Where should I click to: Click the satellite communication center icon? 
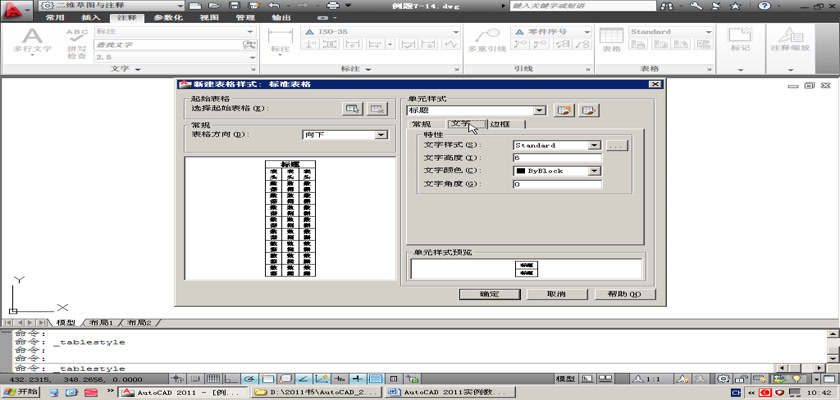[716, 6]
